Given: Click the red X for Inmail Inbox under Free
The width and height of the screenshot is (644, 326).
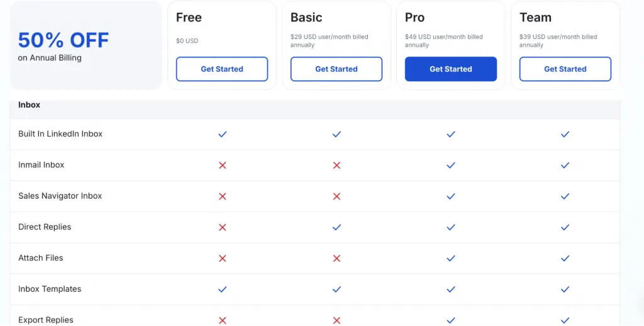Looking at the screenshot, I should click(x=222, y=166).
